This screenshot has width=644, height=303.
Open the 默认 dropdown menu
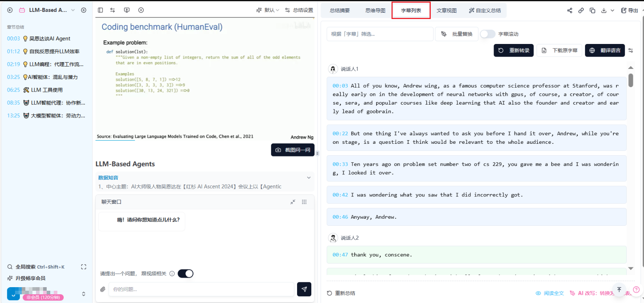(268, 10)
